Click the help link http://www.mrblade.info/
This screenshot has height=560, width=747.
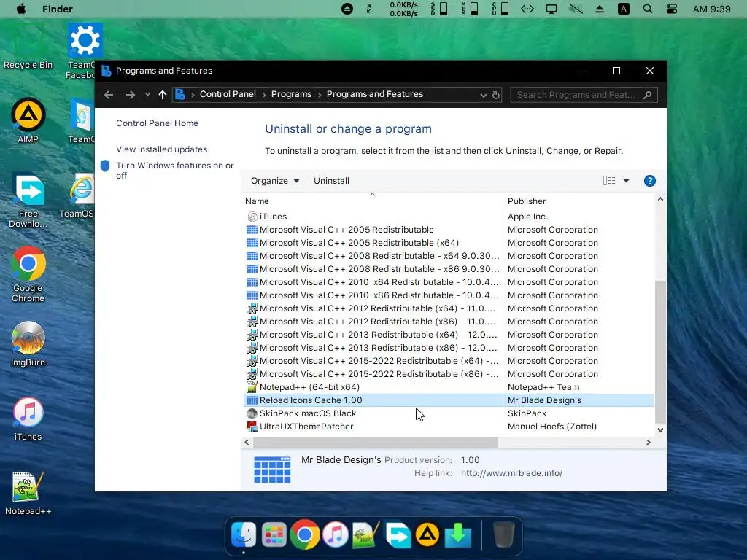coord(511,472)
